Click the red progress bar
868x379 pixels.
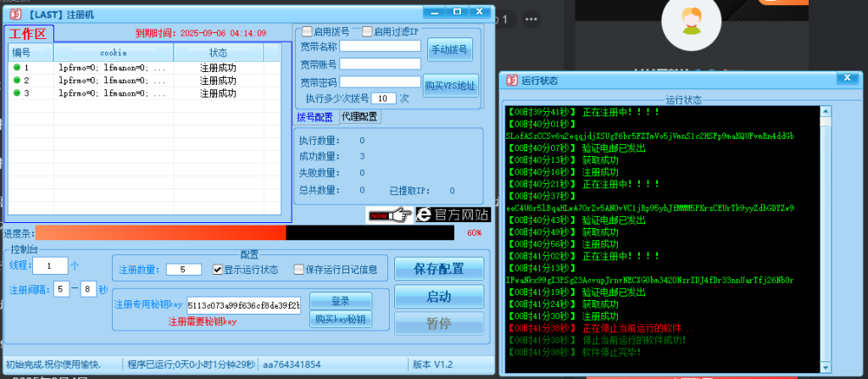coord(161,232)
